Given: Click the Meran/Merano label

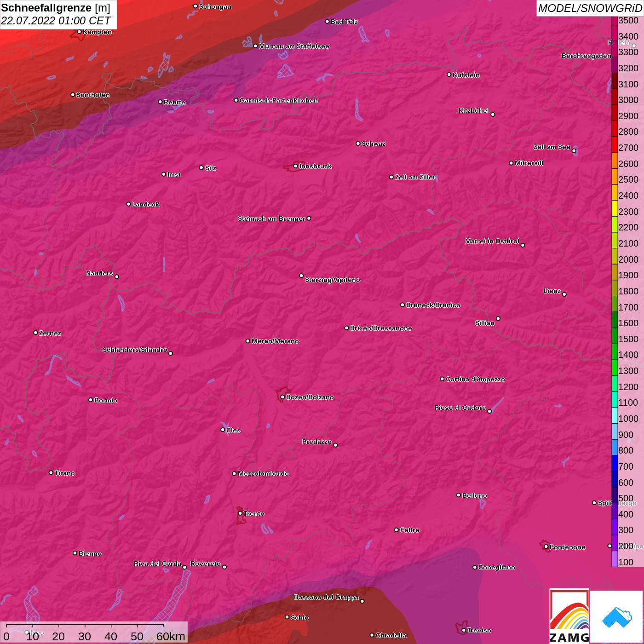Looking at the screenshot, I should coord(275,341).
